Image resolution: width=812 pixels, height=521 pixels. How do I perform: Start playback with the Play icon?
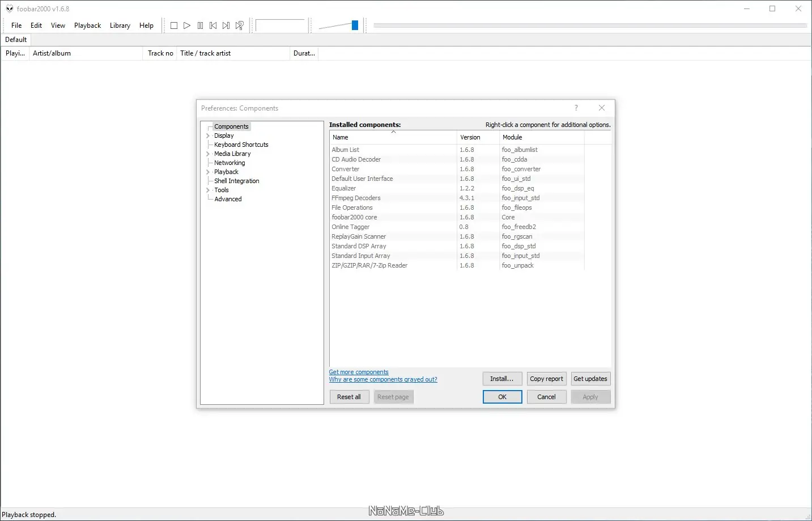[187, 26]
